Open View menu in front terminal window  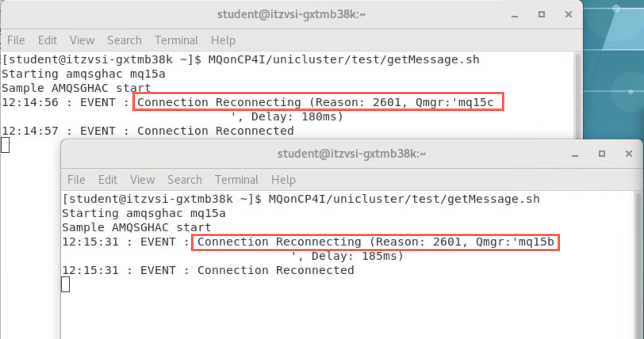(x=142, y=180)
